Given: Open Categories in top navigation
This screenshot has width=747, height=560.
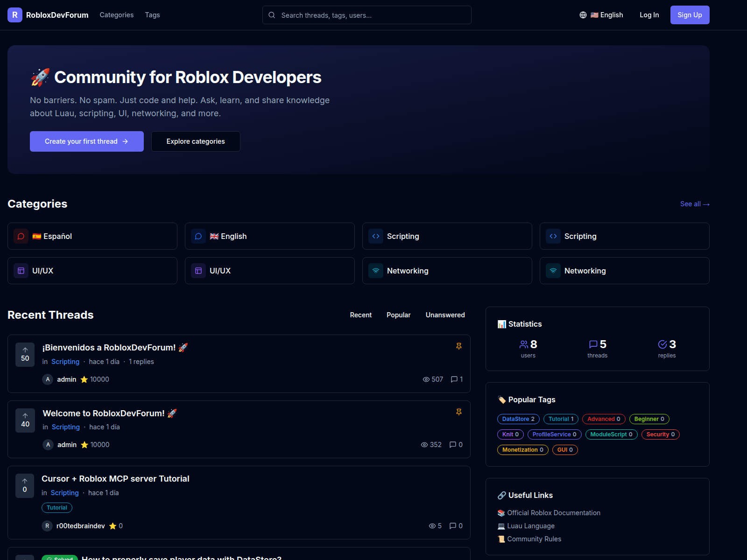Looking at the screenshot, I should (x=117, y=15).
